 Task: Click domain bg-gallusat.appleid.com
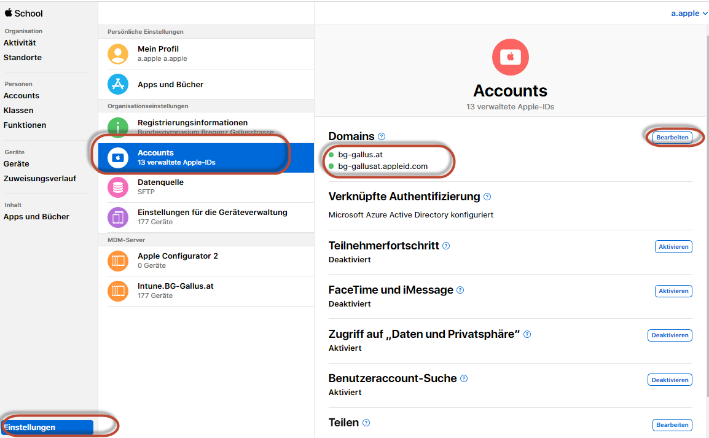tap(383, 166)
